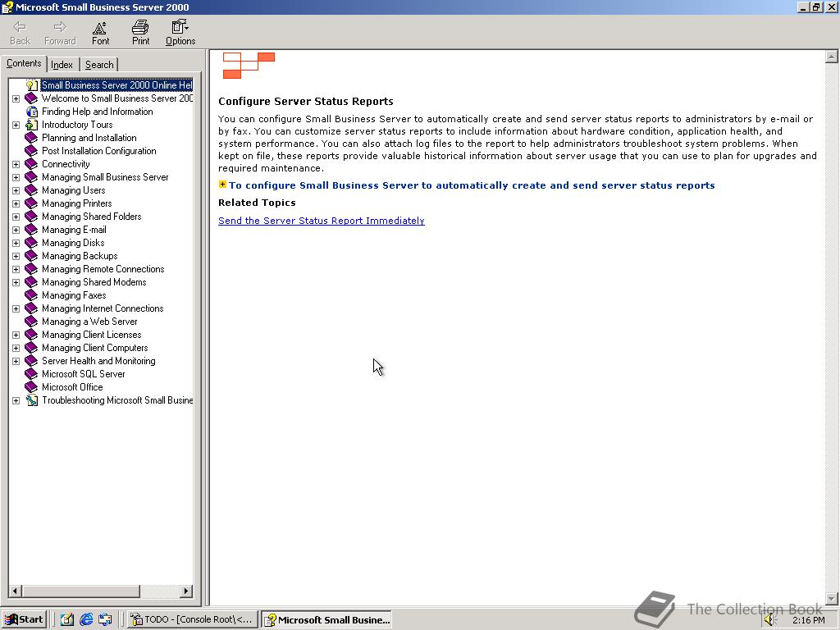Image resolution: width=840 pixels, height=630 pixels.
Task: Select Small Business Server 2000 Online Help root
Action: click(x=116, y=85)
